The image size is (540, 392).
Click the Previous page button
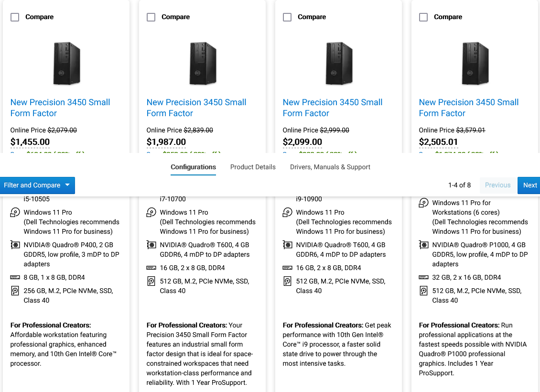click(497, 185)
